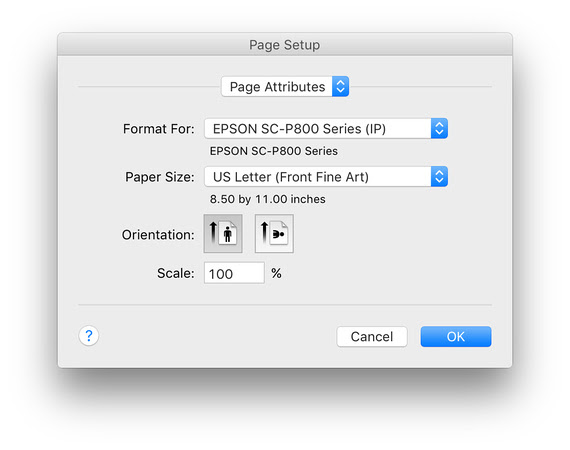
Task: Open US Letter (Front Fine Art) dropdown
Action: pos(326,177)
